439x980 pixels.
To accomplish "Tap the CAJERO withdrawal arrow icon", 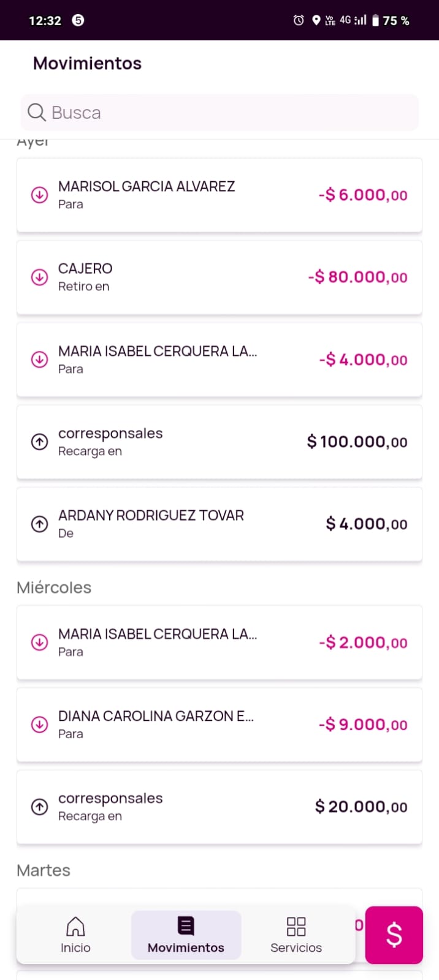I will coord(40,277).
